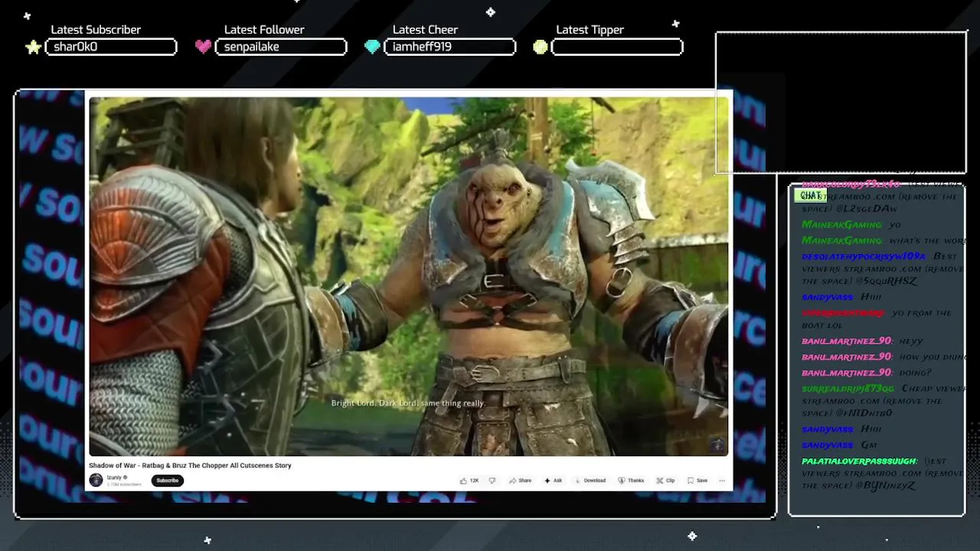Viewport: 980px width, 551px height.
Task: Click the Clip scissors button
Action: (x=665, y=481)
